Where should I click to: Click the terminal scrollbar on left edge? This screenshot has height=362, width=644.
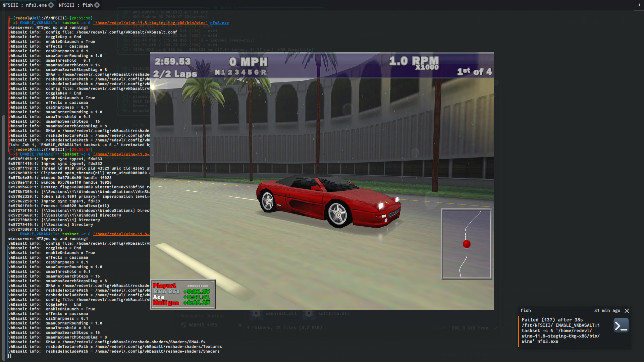(3, 235)
